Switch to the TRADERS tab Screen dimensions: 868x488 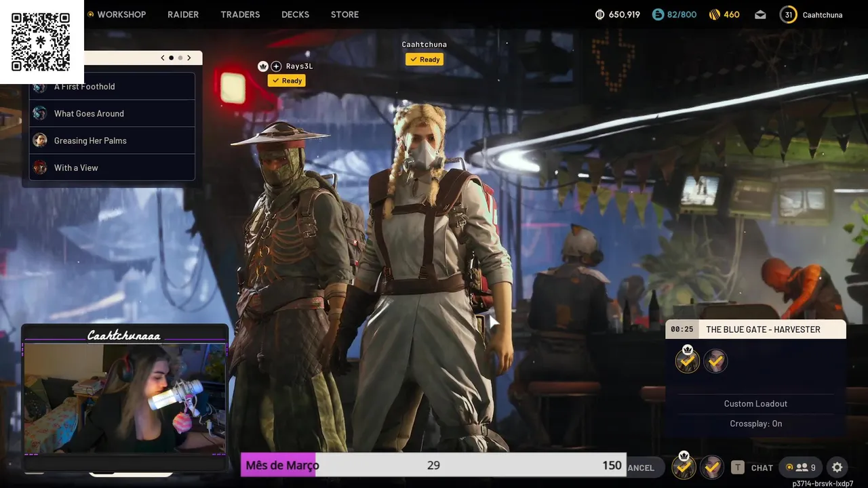click(240, 14)
